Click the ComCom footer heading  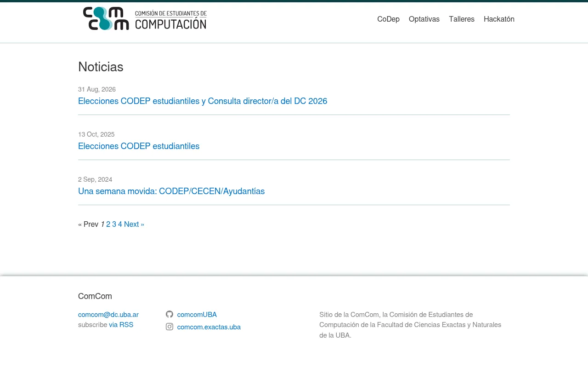tap(95, 296)
